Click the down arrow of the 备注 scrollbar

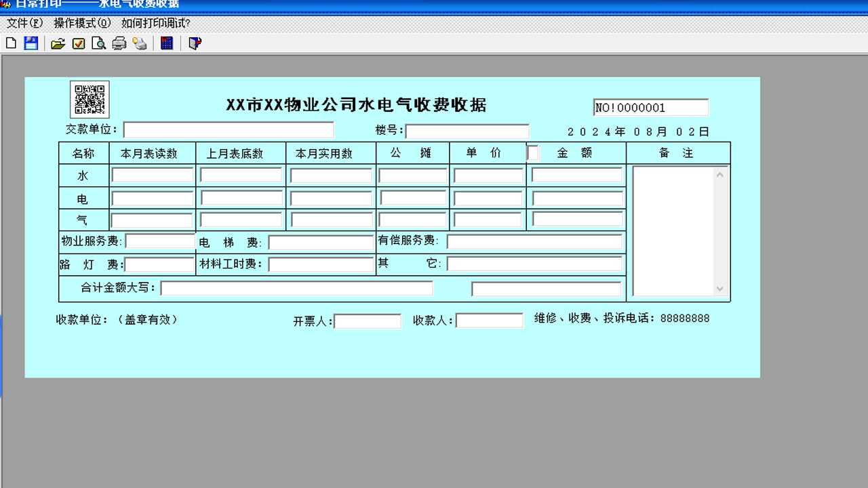tap(719, 288)
